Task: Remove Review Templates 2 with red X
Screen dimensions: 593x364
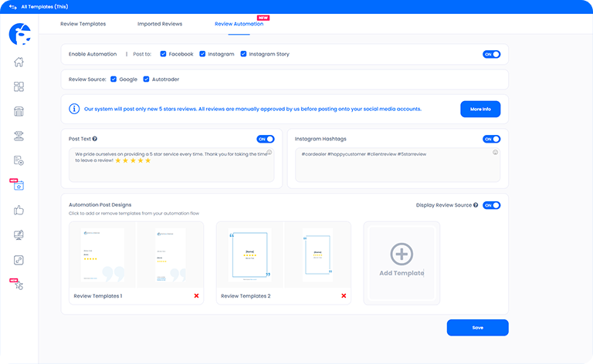Action: (x=344, y=295)
